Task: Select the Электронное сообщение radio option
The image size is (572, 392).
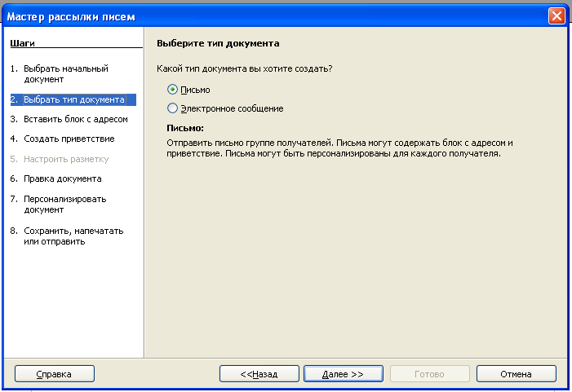Action: point(172,108)
